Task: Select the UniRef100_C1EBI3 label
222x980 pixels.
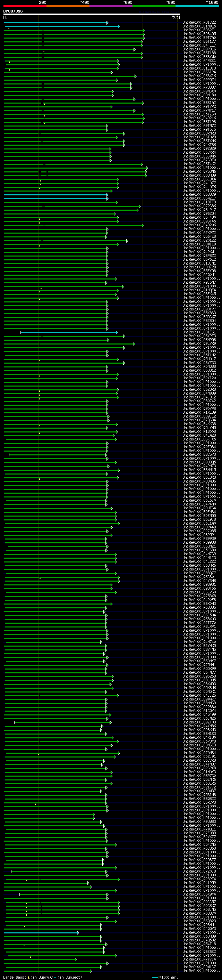Action: point(199,68)
